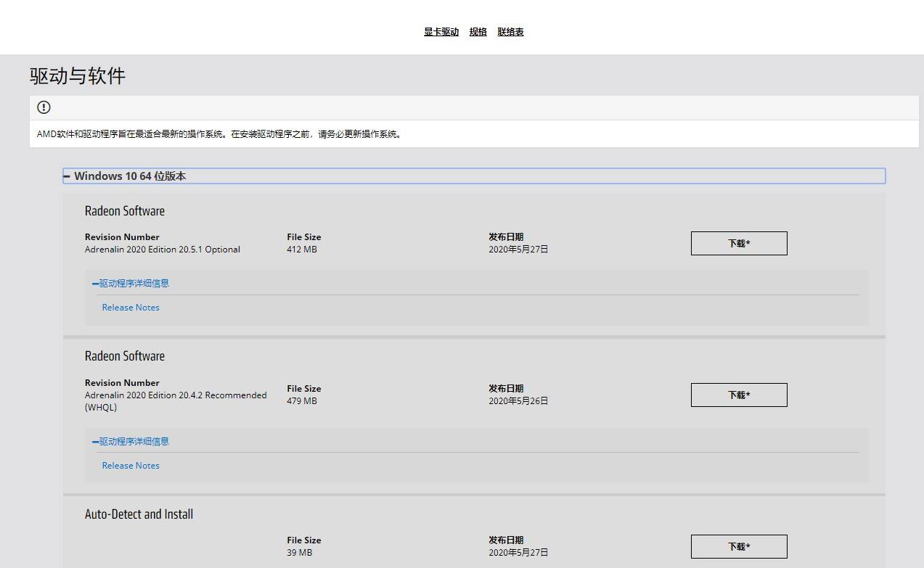
Task: Click the AMD operating system notice text
Action: pos(219,134)
